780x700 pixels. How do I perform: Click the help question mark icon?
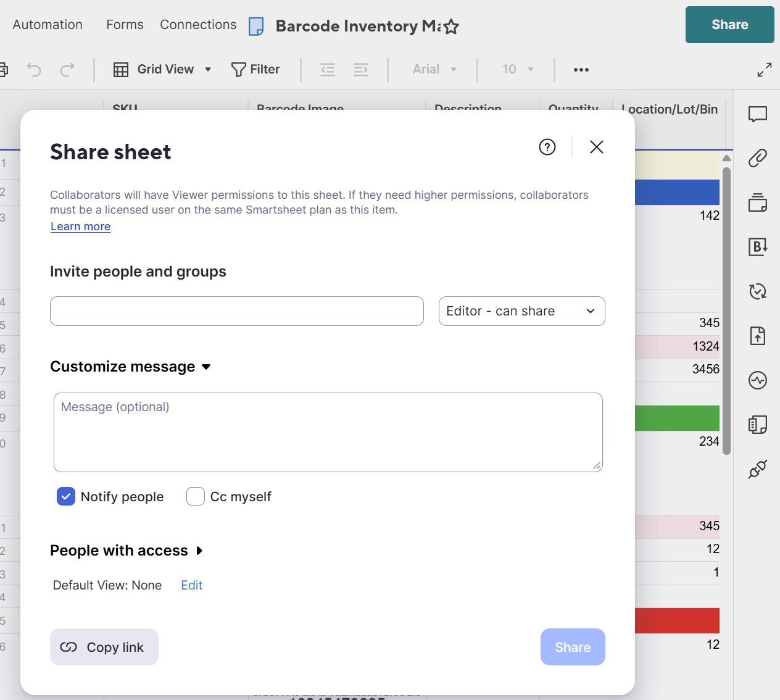547,147
